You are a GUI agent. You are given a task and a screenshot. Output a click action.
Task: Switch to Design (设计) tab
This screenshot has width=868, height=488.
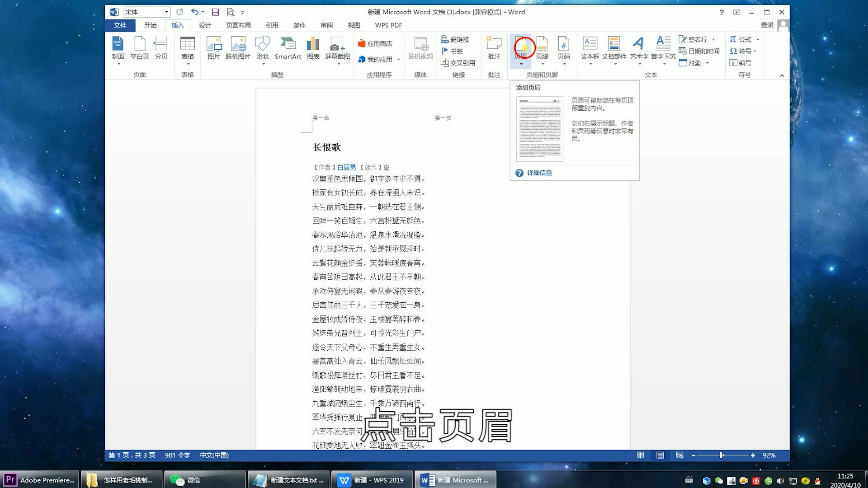click(205, 25)
